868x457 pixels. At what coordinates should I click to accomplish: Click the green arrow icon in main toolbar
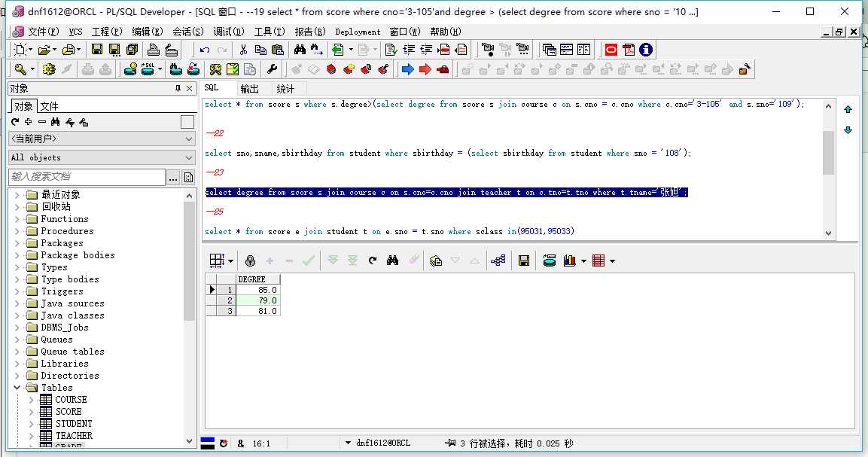point(337,50)
